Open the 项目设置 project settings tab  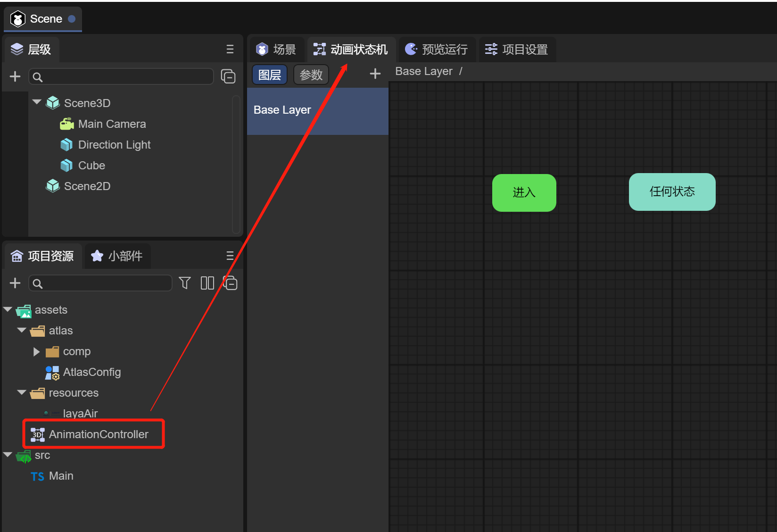pyautogui.click(x=517, y=50)
